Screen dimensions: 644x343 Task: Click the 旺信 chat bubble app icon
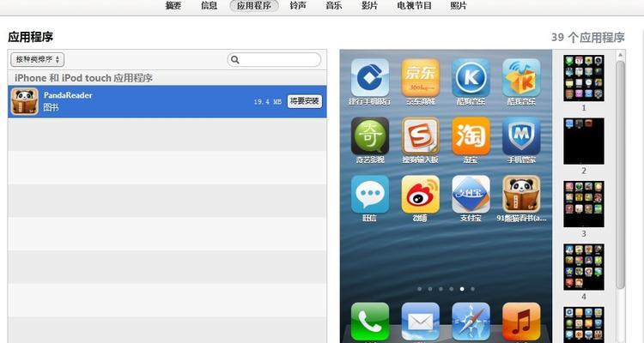click(369, 194)
